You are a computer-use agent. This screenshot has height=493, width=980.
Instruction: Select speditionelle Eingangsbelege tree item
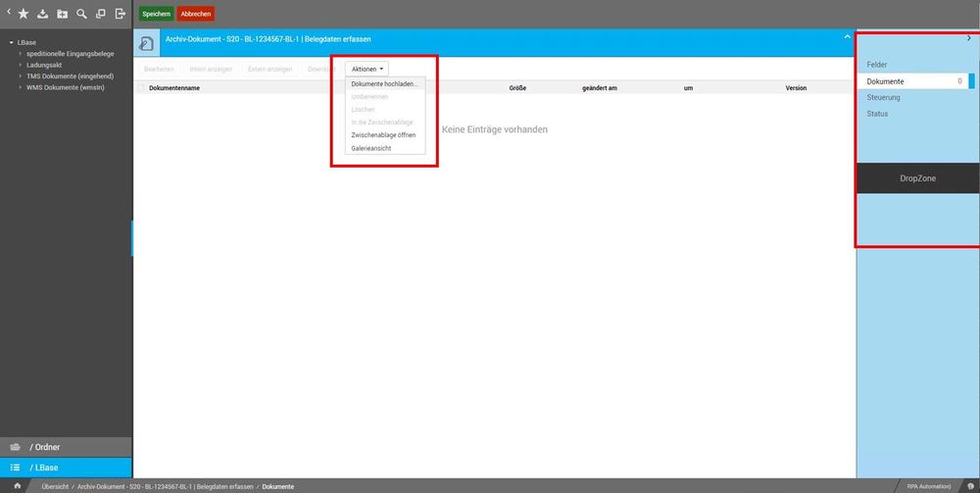pyautogui.click(x=70, y=54)
